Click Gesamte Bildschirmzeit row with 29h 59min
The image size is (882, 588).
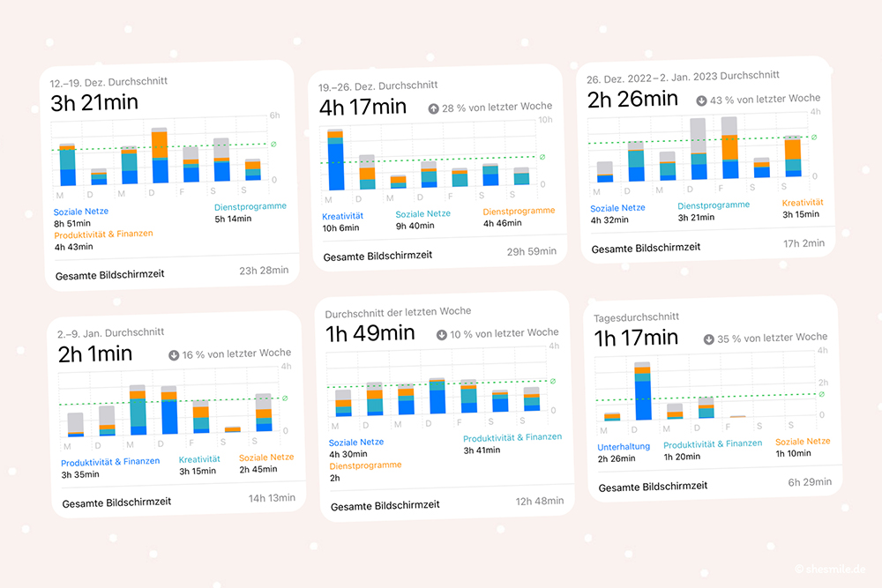440,254
